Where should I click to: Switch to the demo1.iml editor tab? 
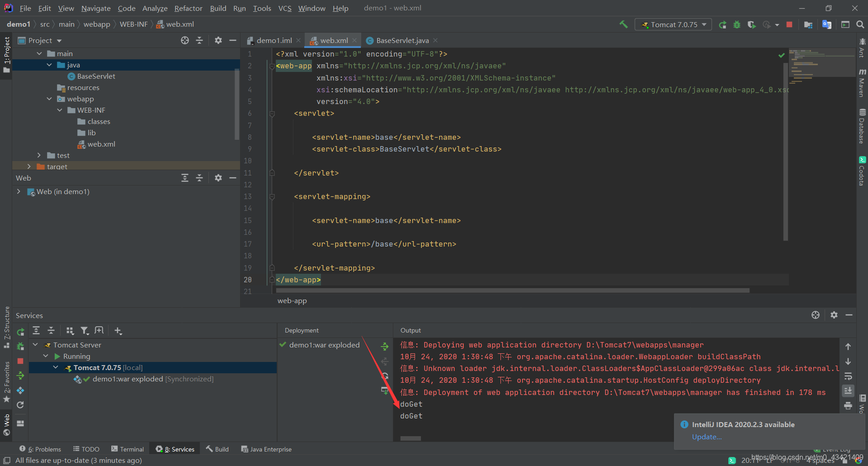click(x=274, y=40)
